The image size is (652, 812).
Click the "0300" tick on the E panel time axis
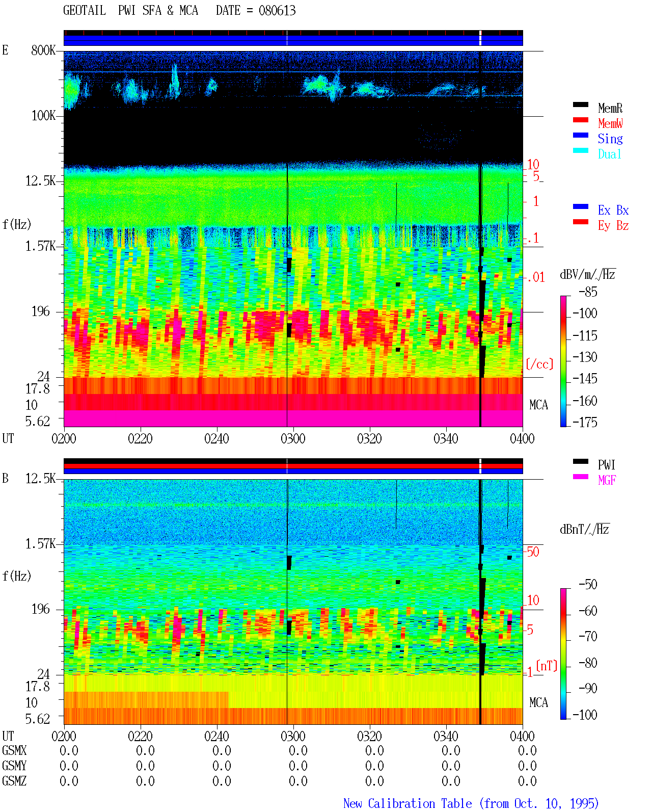293,439
